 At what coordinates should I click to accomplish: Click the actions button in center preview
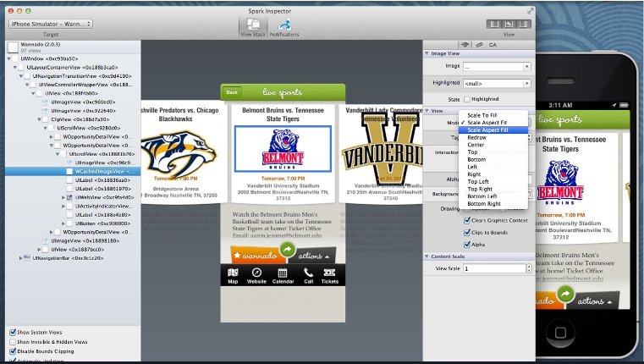314,256
